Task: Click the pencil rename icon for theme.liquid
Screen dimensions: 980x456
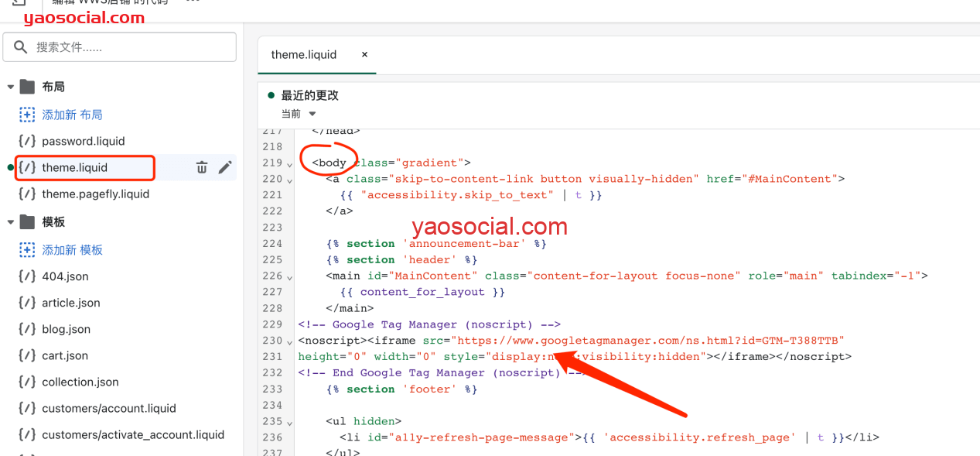Action: click(225, 167)
